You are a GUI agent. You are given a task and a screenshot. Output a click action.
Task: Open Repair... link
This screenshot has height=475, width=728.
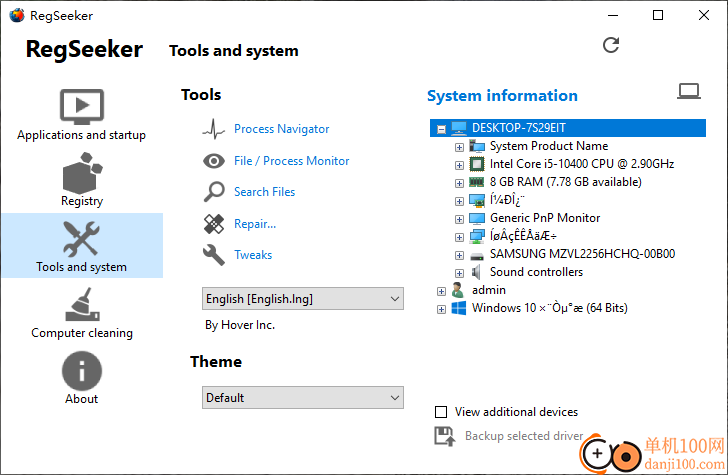(x=255, y=224)
